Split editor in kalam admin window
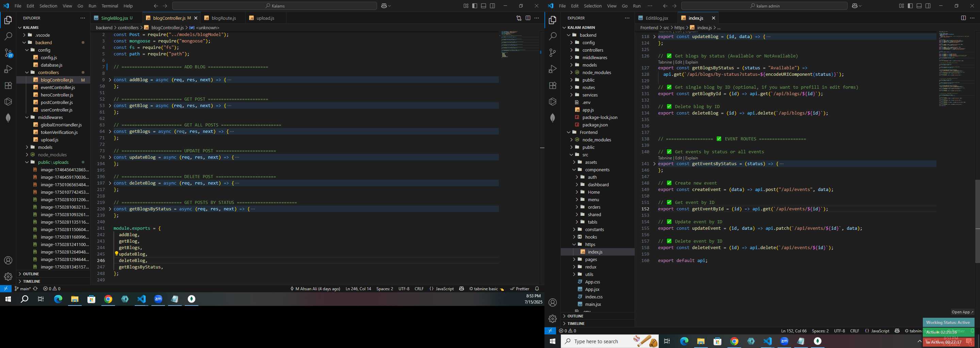This screenshot has height=348, width=980. point(963,18)
